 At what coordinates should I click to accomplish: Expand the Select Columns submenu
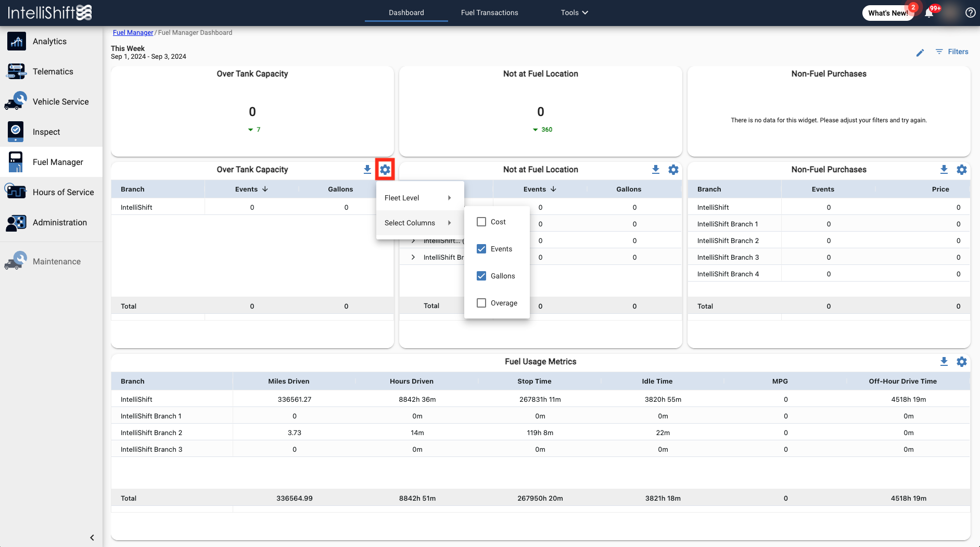(x=420, y=223)
